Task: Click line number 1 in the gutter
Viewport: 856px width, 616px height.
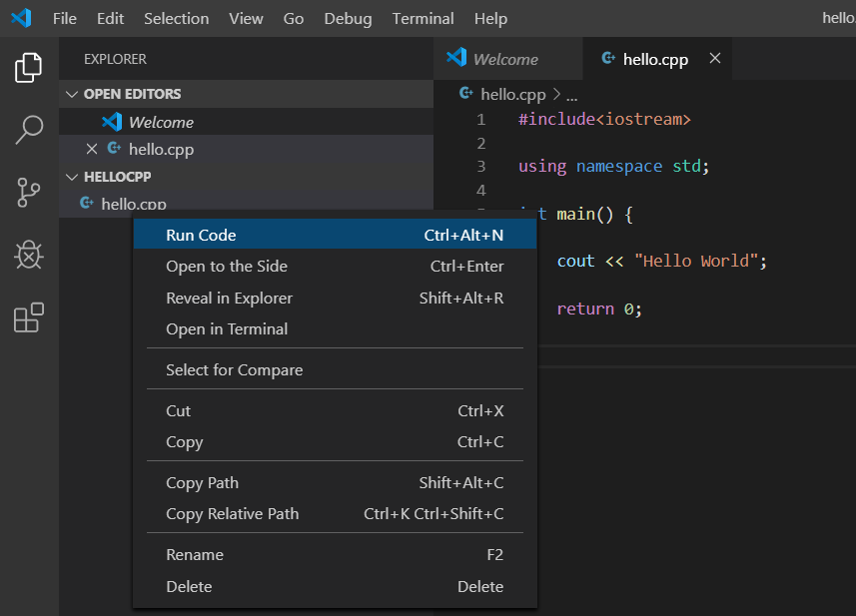Action: click(x=481, y=119)
